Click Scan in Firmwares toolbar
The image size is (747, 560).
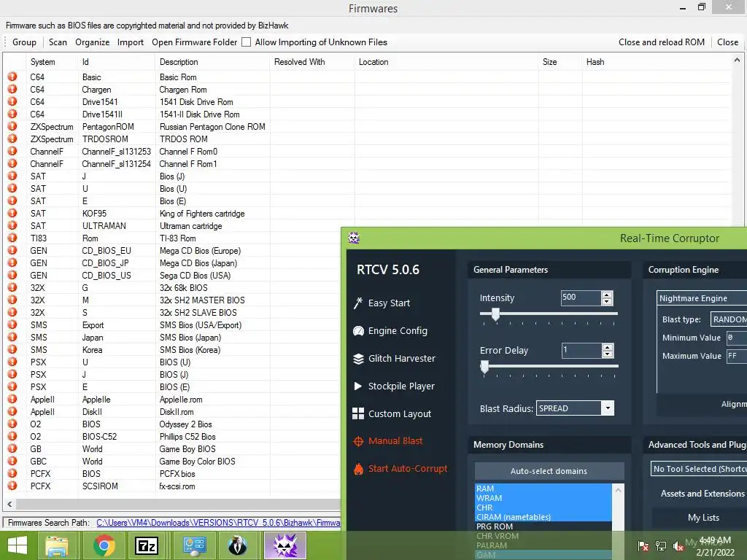[x=58, y=42]
